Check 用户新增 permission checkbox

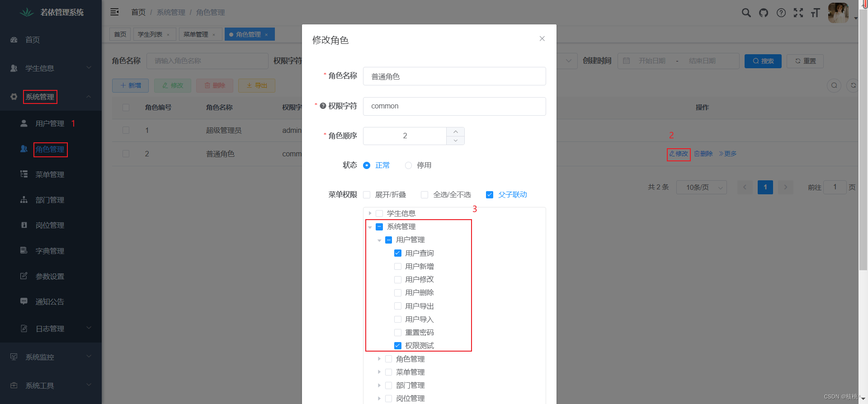tap(398, 267)
